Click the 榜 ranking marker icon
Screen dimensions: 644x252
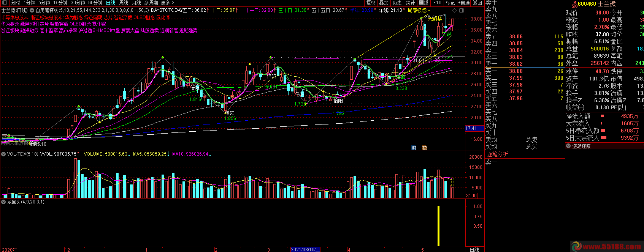tap(424, 148)
